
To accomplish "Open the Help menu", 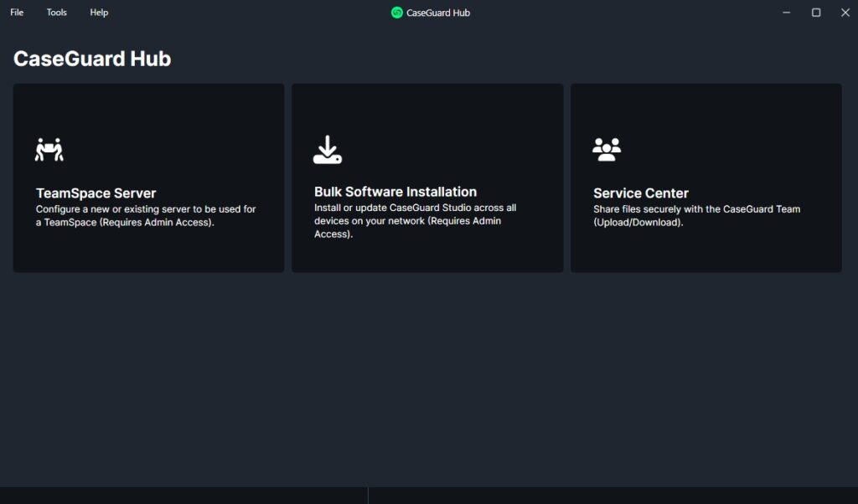I will click(x=99, y=12).
